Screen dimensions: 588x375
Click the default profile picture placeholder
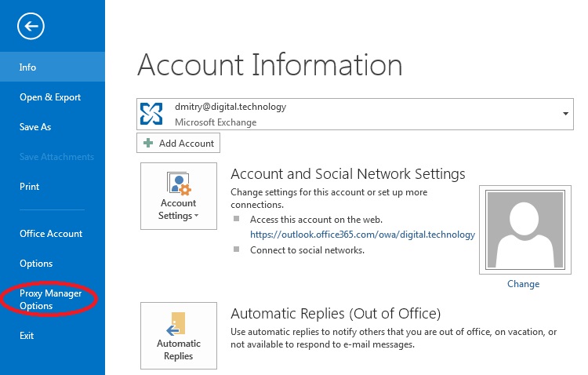[x=523, y=231]
